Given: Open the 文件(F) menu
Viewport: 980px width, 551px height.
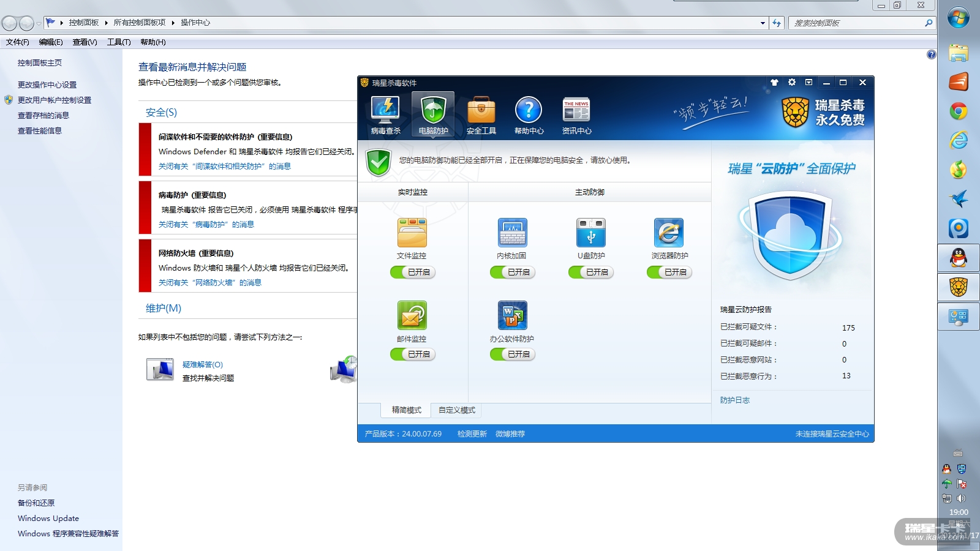Looking at the screenshot, I should pyautogui.click(x=18, y=42).
